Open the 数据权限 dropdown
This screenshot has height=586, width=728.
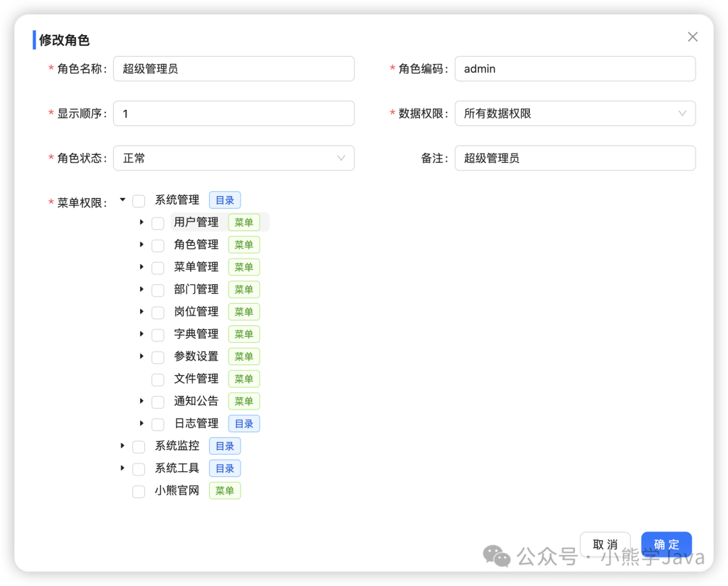point(575,113)
